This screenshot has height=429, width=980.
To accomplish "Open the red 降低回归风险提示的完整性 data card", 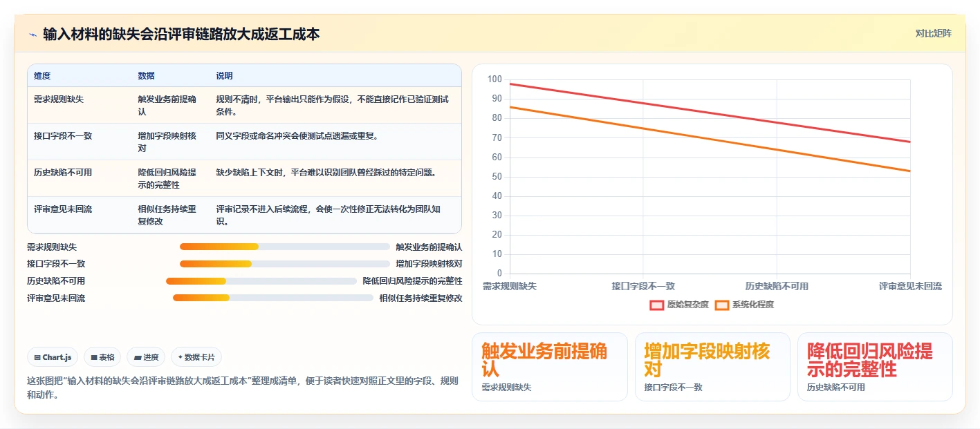I will click(x=875, y=367).
